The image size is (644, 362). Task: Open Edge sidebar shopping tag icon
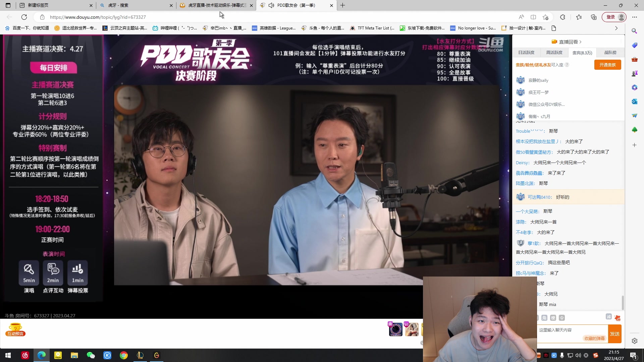click(x=634, y=45)
